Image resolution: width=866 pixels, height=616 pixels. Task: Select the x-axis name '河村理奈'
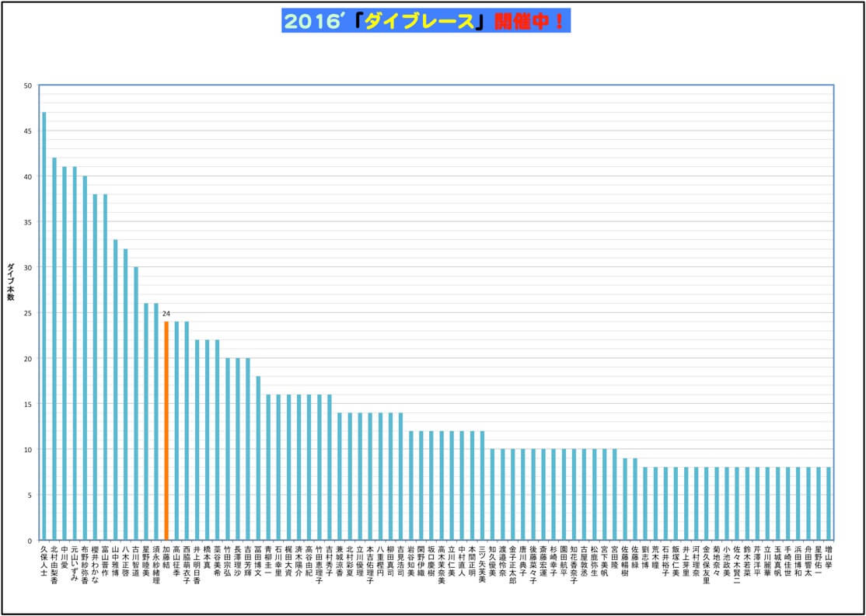[697, 560]
